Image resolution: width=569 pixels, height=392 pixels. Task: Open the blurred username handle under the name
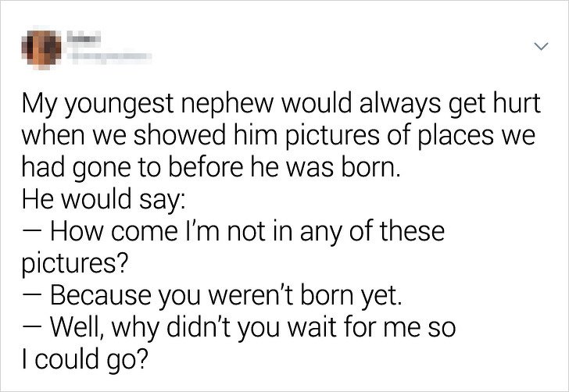coord(108,57)
